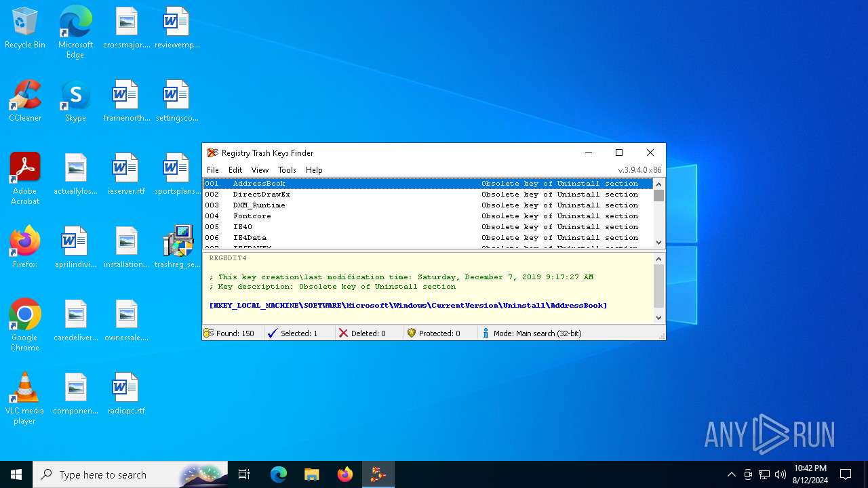868x488 pixels.
Task: Select the ieserver.rtf file icon
Action: [126, 175]
